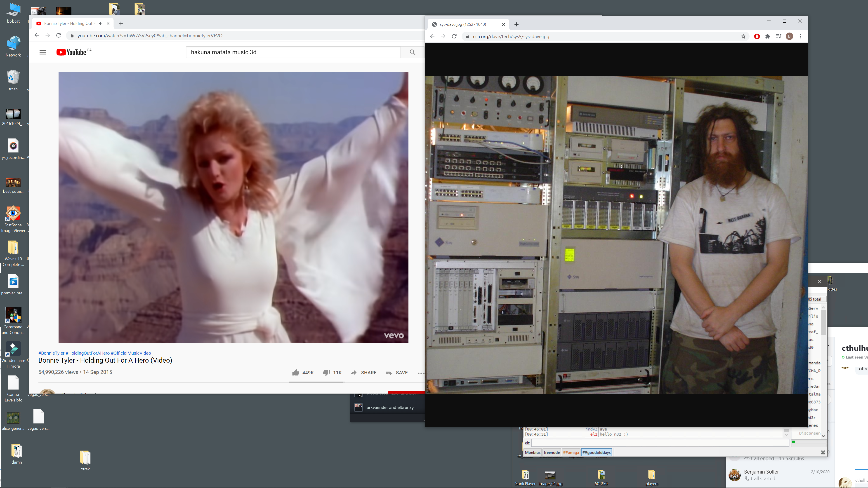Screen dimensions: 868x488
Task: Click cca.org address bar URL
Action: pos(511,36)
